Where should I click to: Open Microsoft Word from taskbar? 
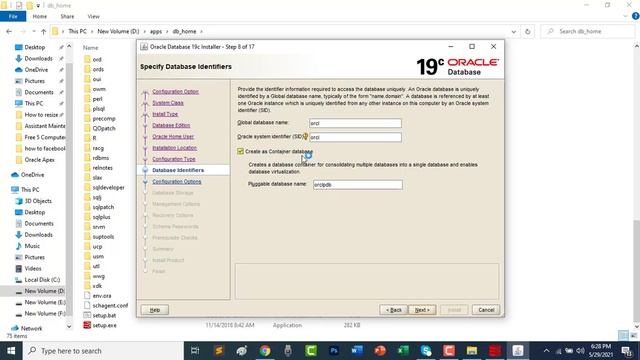click(x=357, y=351)
